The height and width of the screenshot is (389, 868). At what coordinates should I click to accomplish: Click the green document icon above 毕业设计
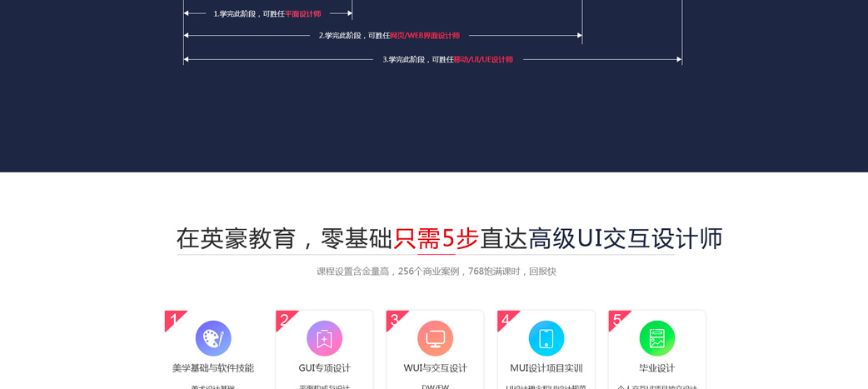tap(657, 338)
